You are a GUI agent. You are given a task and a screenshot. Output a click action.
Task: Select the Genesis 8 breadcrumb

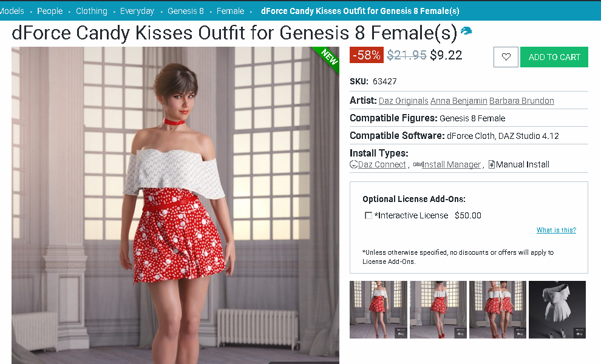tap(186, 11)
